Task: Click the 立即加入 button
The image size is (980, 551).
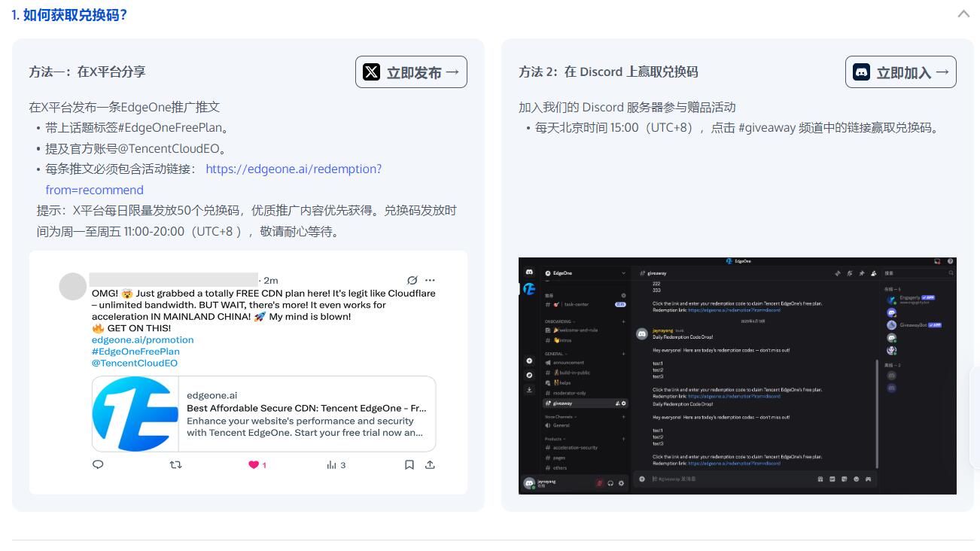Action: pos(901,72)
